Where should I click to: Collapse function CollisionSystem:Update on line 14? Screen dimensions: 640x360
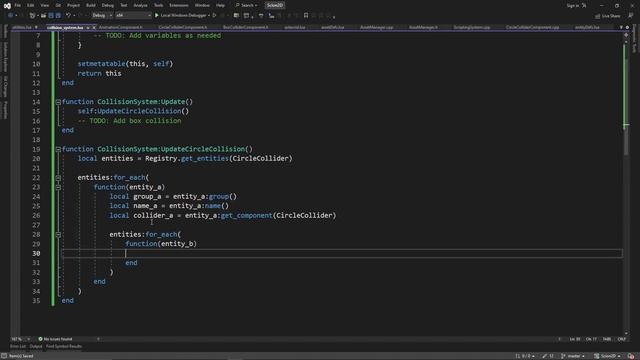58,102
